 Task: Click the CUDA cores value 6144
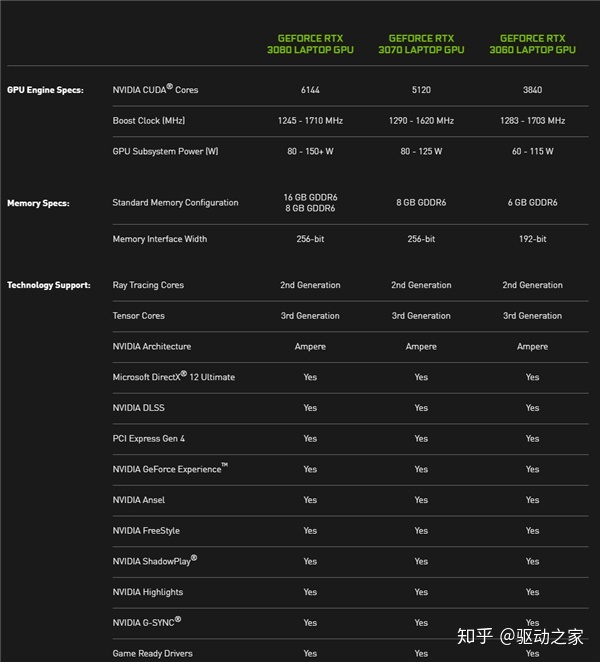pos(310,90)
